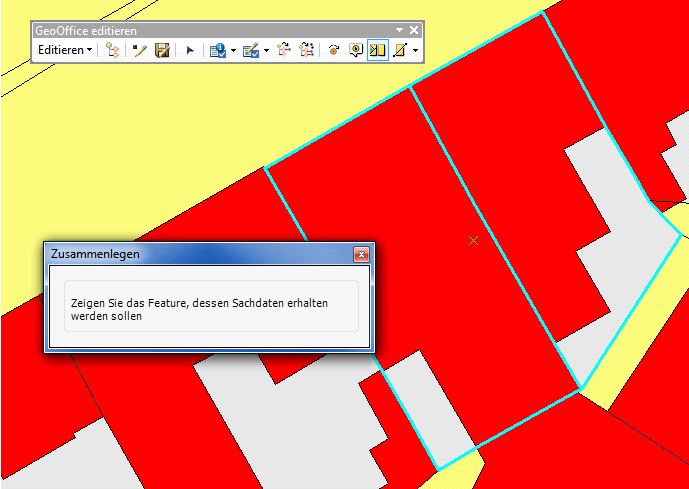Click the red parcel at the cross marker
689x489 pixels.
[x=473, y=240]
